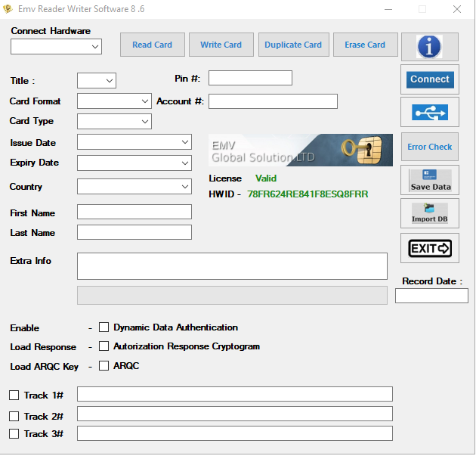Open the Card Format combo box
This screenshot has height=456, width=476.
[114, 101]
